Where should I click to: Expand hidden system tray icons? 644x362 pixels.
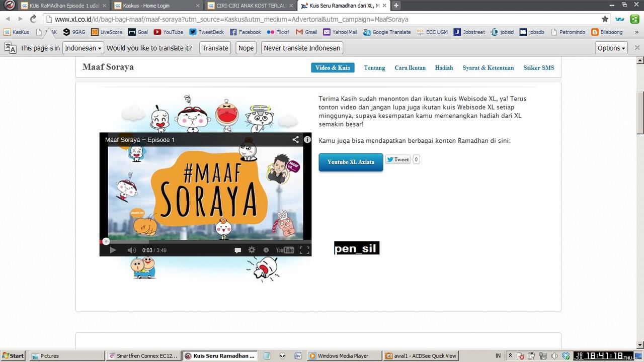[x=511, y=355]
